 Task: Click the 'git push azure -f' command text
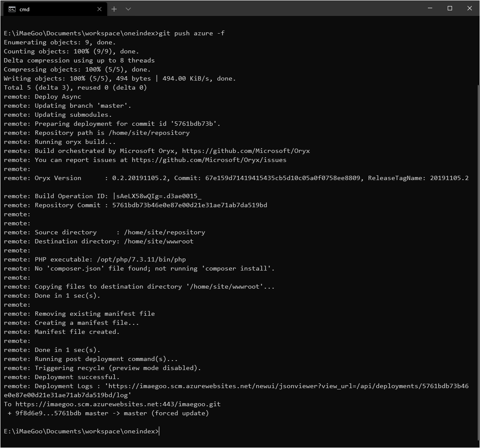(x=192, y=33)
